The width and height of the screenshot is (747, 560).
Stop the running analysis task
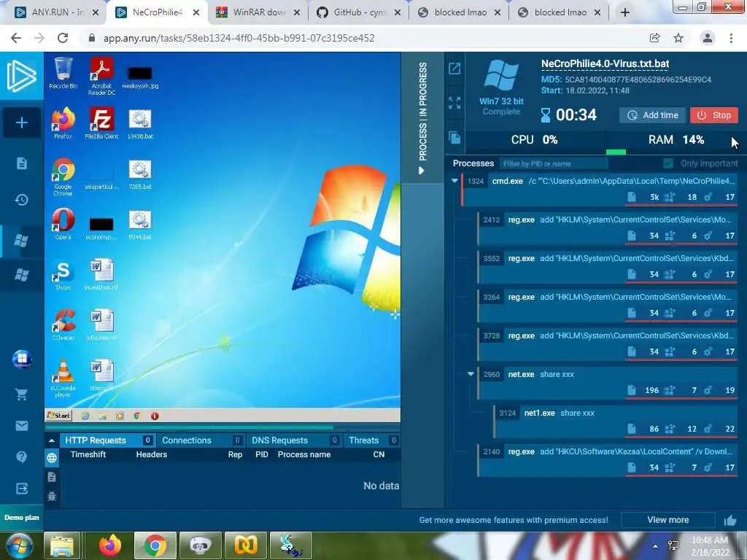click(x=714, y=115)
